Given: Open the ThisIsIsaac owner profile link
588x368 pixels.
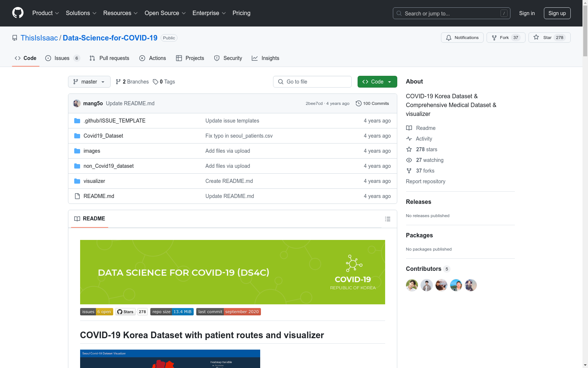Looking at the screenshot, I should pos(39,38).
